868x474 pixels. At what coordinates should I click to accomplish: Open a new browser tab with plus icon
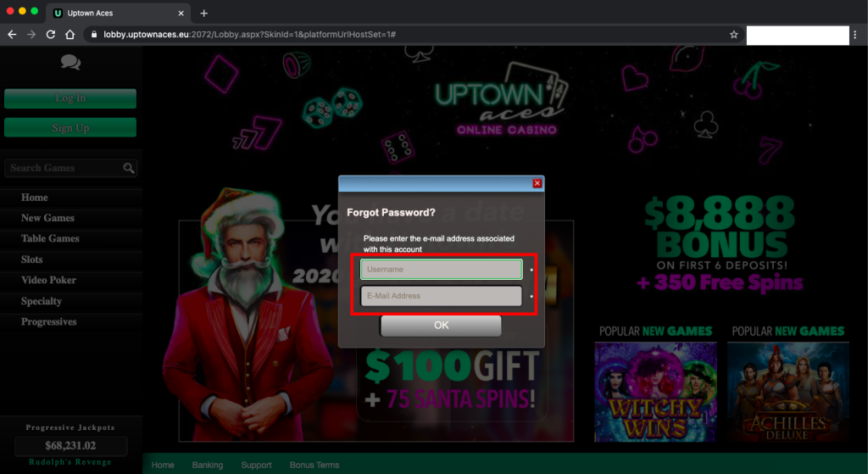pos(203,14)
